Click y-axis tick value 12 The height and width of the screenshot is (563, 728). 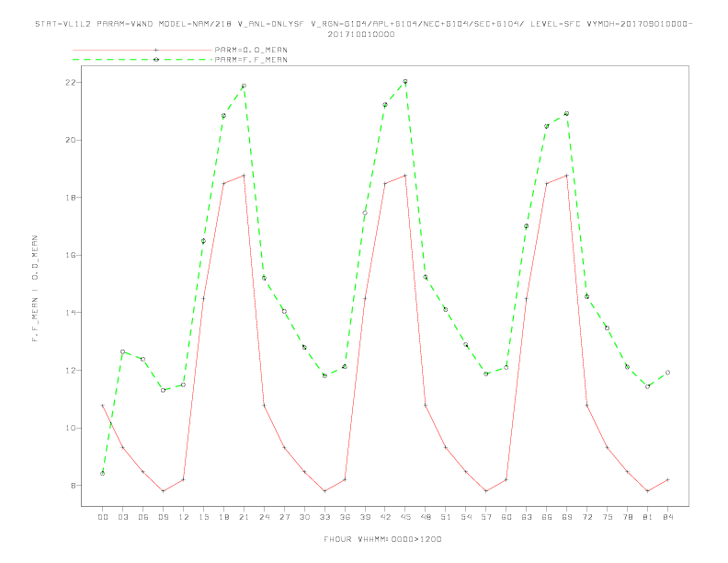click(70, 370)
